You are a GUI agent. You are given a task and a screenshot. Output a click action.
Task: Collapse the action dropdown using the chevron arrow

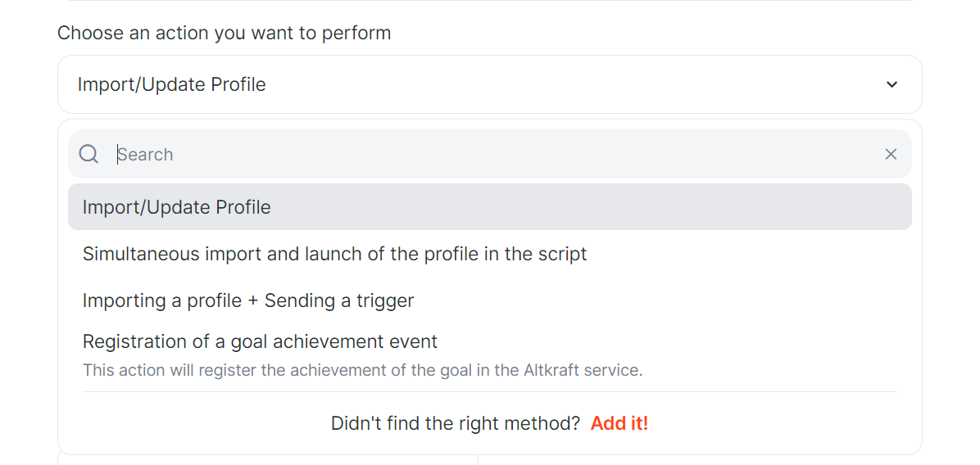[892, 84]
